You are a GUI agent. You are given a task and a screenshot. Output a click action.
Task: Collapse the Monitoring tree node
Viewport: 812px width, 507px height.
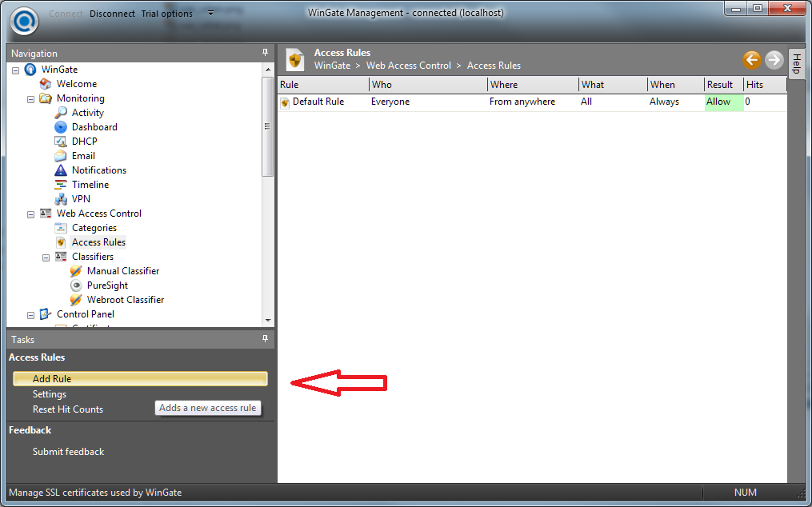(x=30, y=99)
